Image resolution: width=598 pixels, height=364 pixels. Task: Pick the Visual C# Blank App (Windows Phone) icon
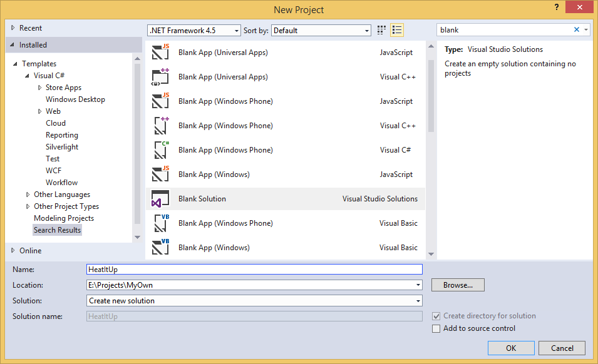(161, 150)
